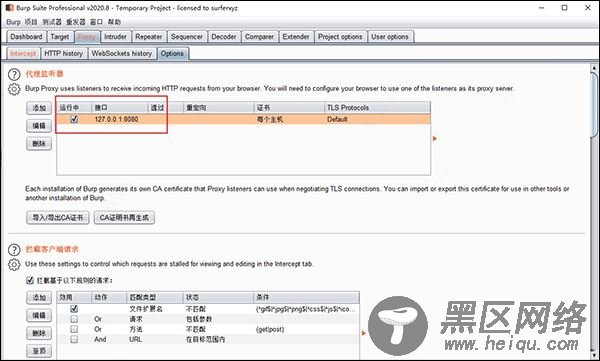Screen dimensions: 600x361
Task: Open the HTTP history sub-tab
Action: [64, 54]
